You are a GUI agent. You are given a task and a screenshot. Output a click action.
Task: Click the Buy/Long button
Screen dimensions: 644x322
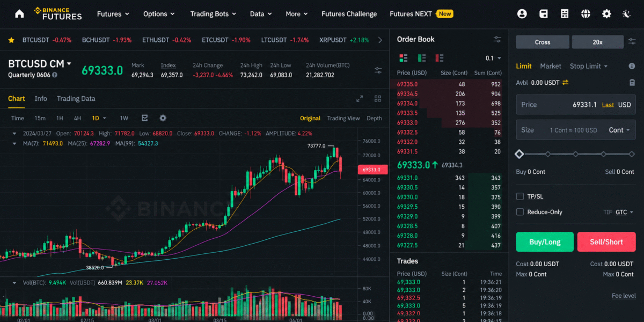coord(545,242)
